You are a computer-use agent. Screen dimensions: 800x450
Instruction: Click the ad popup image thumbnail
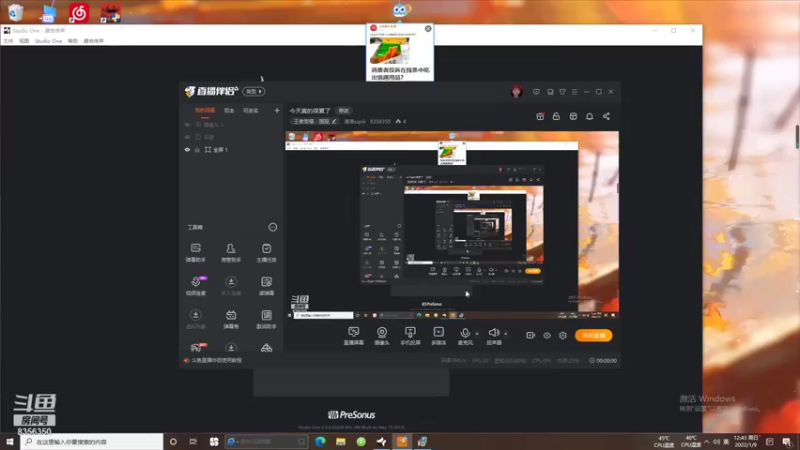[x=390, y=51]
